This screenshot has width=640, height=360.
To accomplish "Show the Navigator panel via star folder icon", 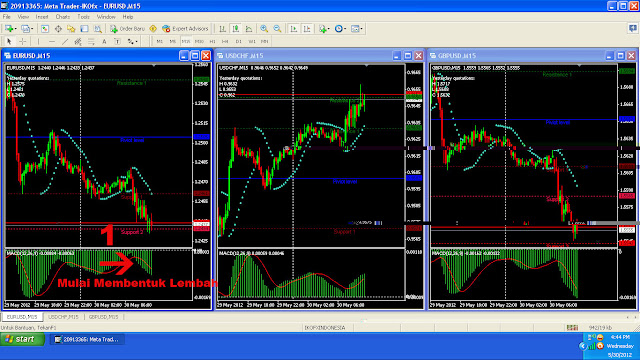I will [x=71, y=29].
